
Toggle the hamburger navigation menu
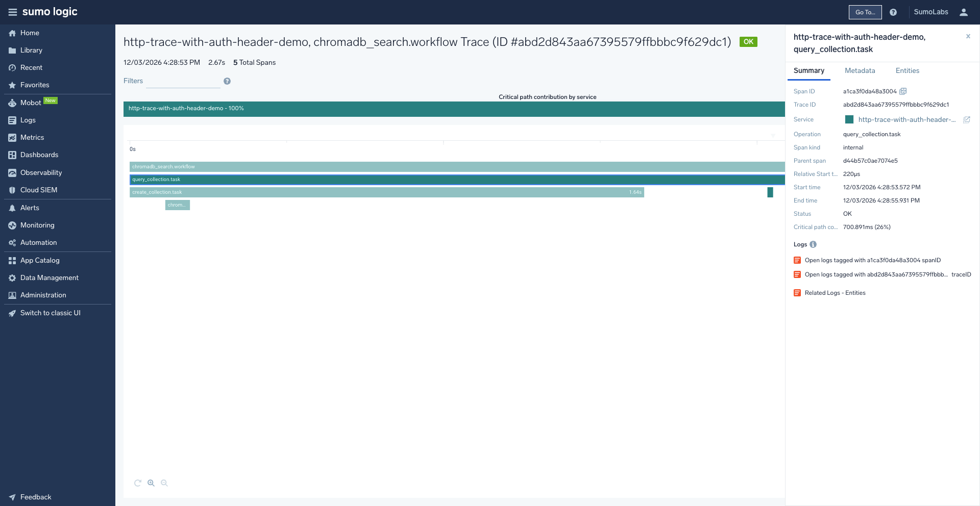pyautogui.click(x=12, y=12)
